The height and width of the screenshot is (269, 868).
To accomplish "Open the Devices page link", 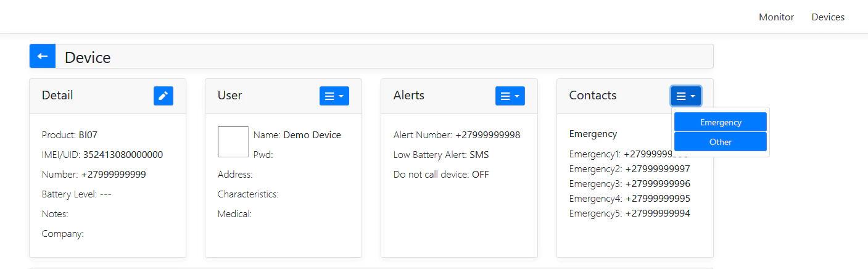I will (827, 17).
